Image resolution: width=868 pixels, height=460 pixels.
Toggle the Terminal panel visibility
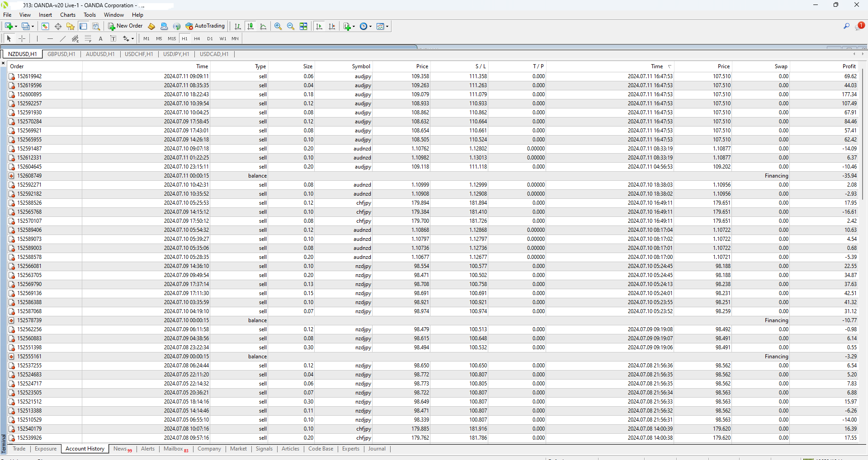pos(83,26)
